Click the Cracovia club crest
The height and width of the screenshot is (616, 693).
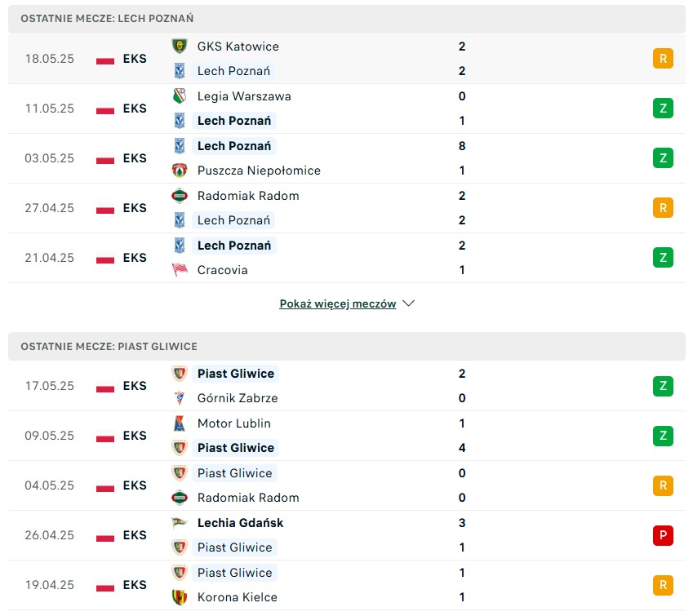tap(180, 269)
